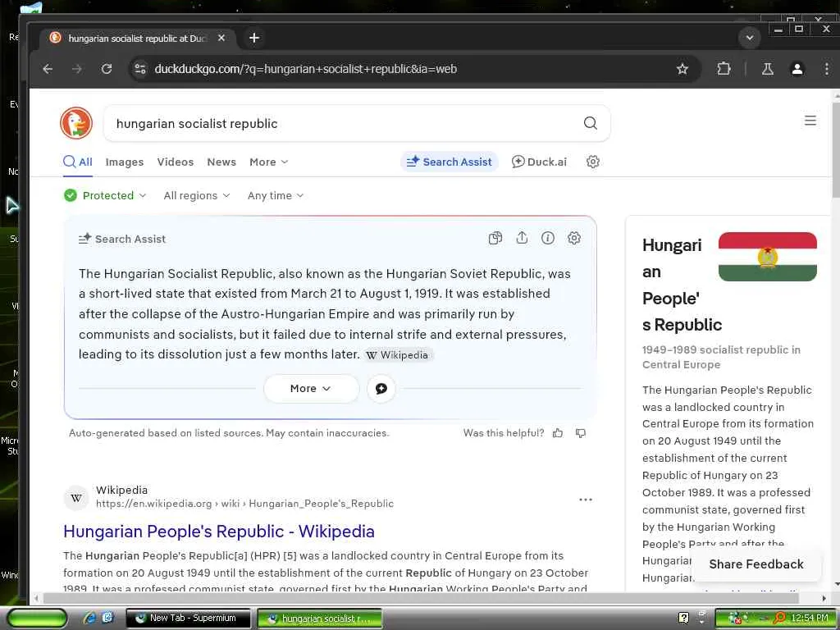Viewport: 840px width, 630px height.
Task: Select the All results tab
Action: pyautogui.click(x=78, y=162)
